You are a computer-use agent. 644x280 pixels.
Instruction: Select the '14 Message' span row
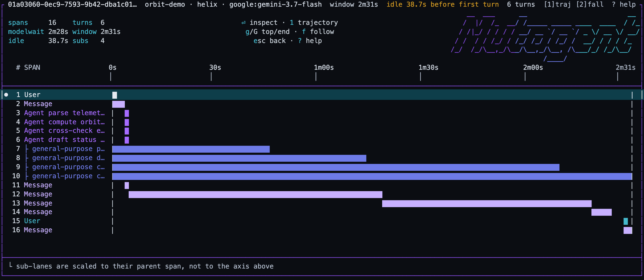point(322,212)
